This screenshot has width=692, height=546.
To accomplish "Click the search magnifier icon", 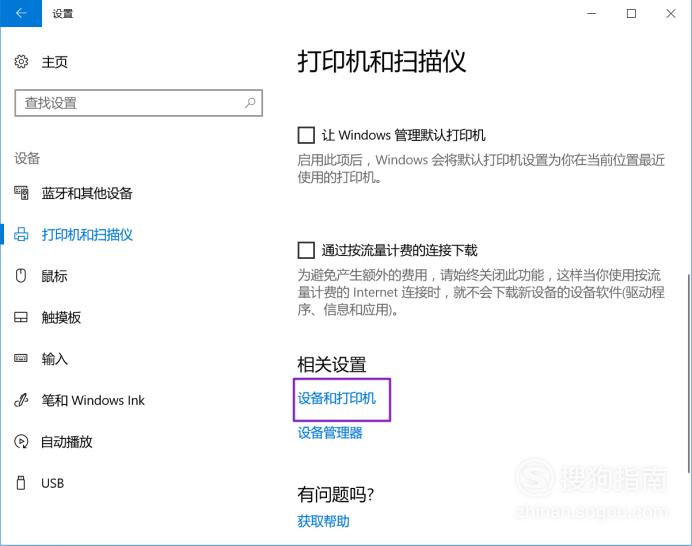I will [250, 103].
